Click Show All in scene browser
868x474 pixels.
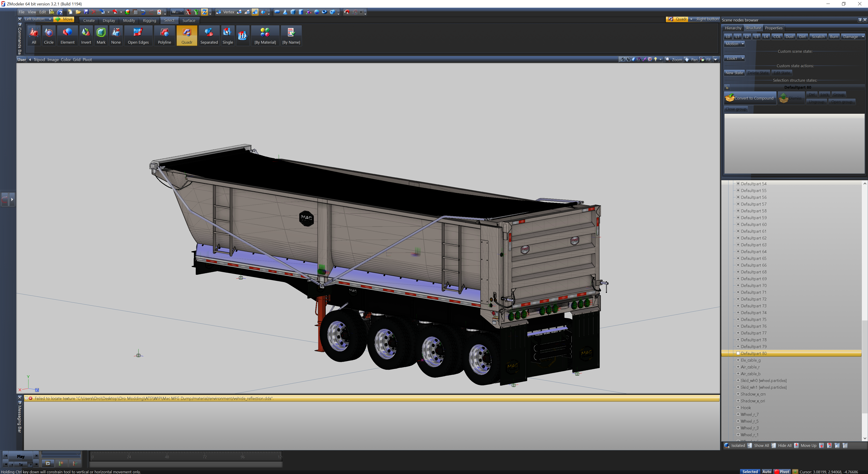(x=758, y=445)
